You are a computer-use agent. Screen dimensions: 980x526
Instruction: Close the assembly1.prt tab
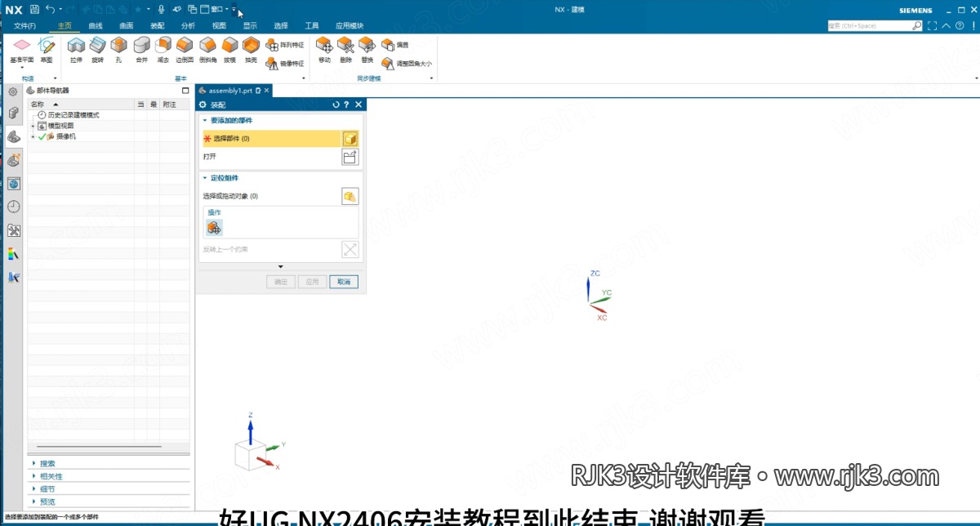266,91
